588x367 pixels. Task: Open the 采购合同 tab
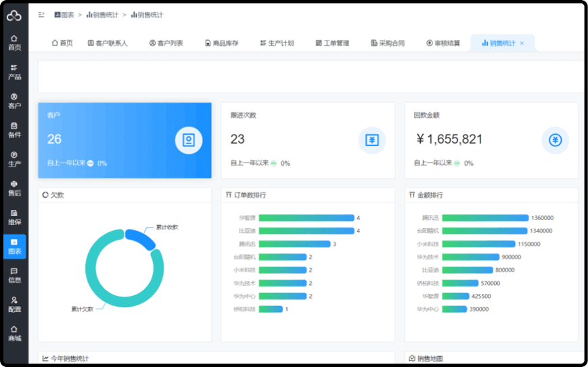388,43
